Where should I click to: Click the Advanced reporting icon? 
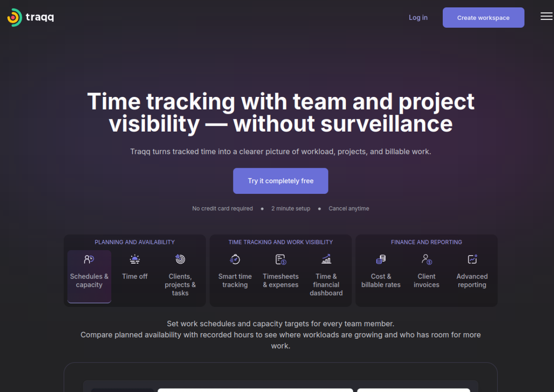click(x=472, y=259)
